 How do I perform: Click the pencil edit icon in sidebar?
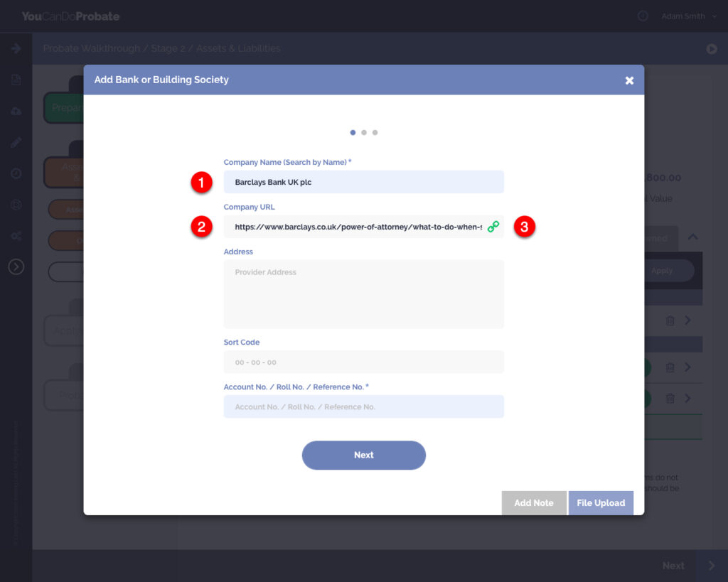16,142
